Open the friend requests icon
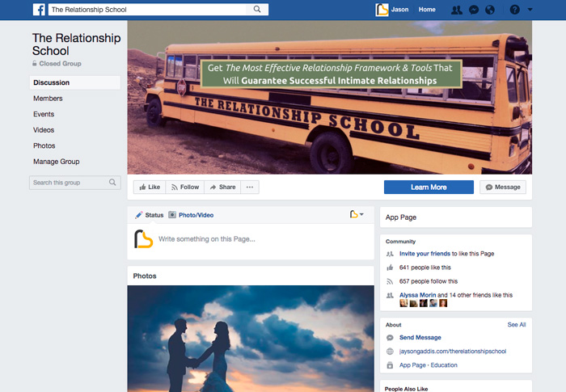 click(456, 10)
